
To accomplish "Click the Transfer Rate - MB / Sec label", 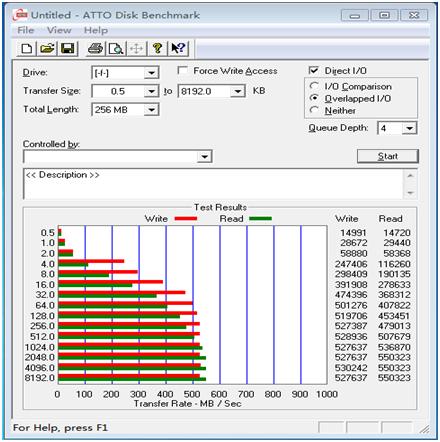I will click(188, 404).
